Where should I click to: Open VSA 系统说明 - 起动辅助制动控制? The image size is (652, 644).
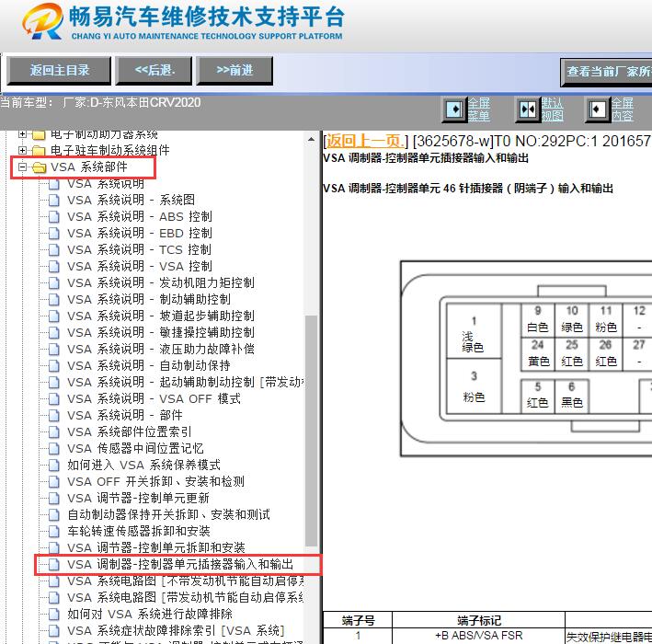click(x=186, y=383)
